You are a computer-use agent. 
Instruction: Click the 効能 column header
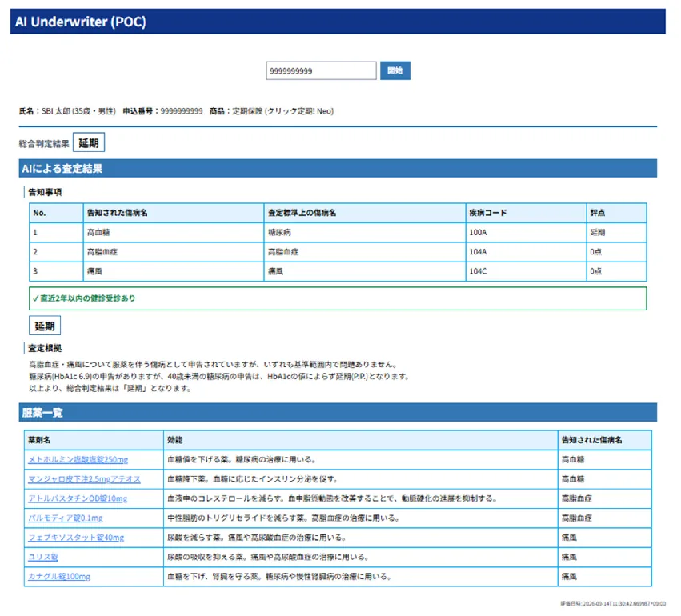[360, 440]
